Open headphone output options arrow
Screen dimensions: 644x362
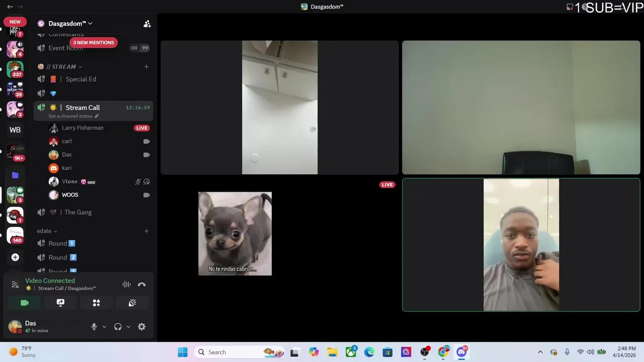[128, 327]
